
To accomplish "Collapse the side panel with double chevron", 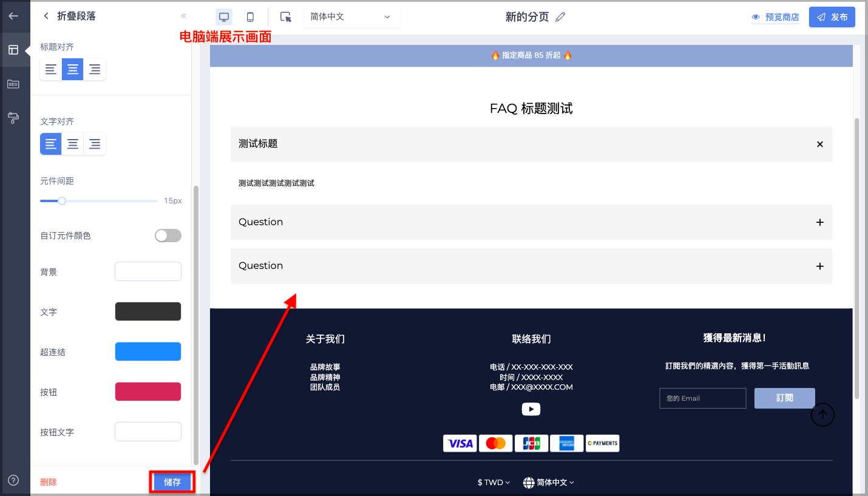I will [x=183, y=16].
